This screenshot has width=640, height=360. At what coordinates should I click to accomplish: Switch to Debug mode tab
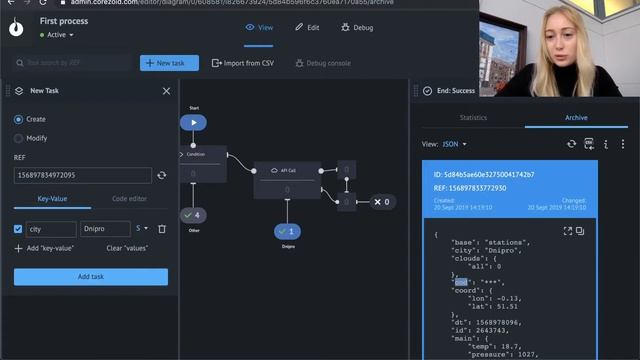click(x=357, y=27)
